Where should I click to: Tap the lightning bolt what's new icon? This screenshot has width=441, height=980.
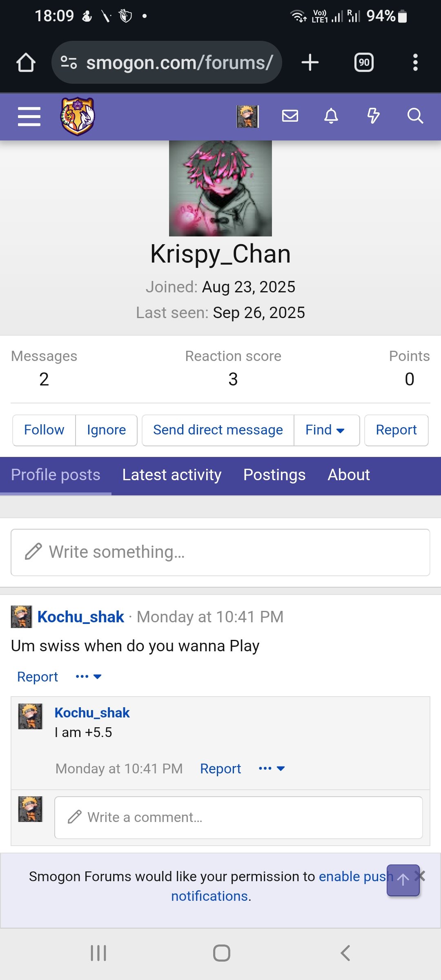tap(373, 116)
